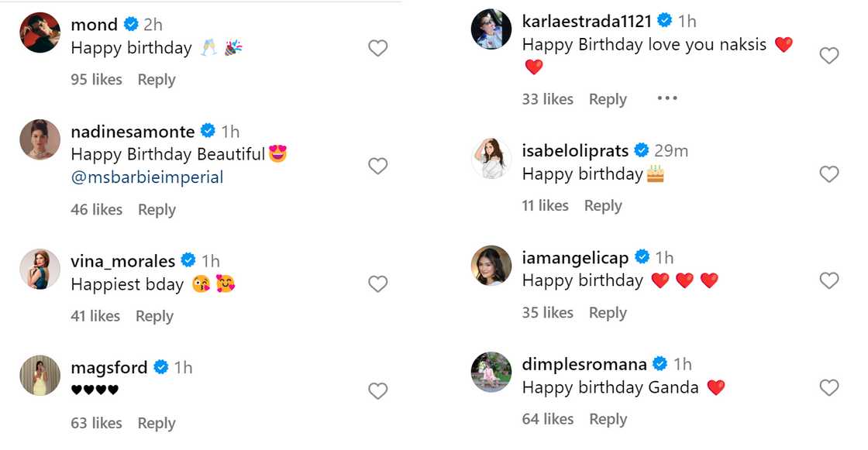Open isabeloliprats's username profile

pos(575,150)
